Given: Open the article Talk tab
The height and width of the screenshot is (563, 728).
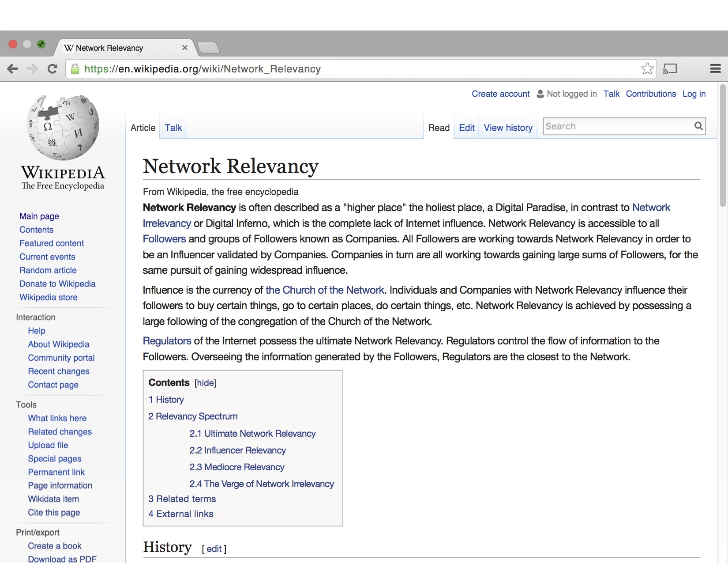Looking at the screenshot, I should (173, 128).
